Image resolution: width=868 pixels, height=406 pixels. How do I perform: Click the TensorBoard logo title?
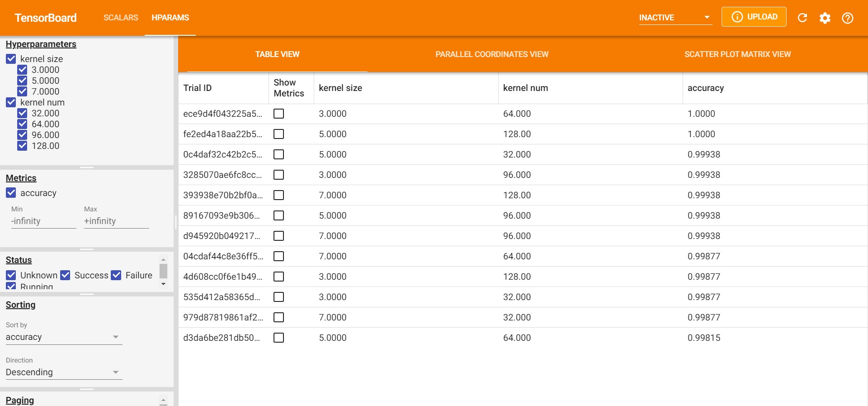tap(46, 18)
